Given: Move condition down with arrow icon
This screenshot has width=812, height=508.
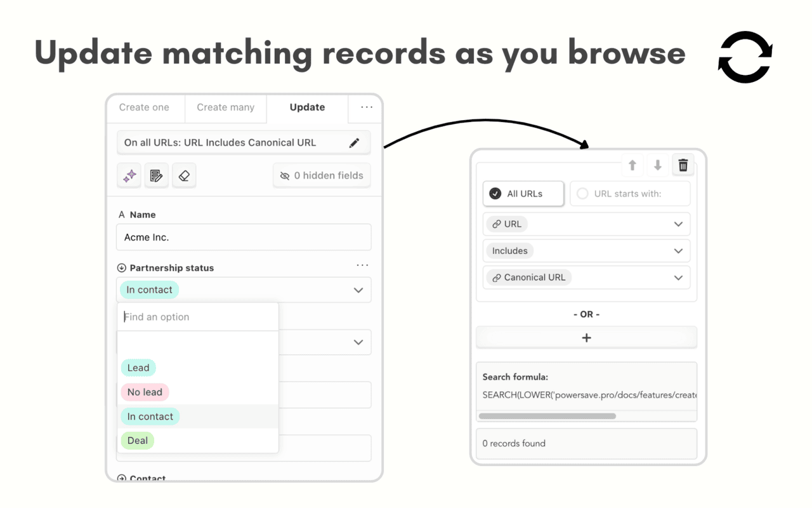Looking at the screenshot, I should pyautogui.click(x=658, y=165).
